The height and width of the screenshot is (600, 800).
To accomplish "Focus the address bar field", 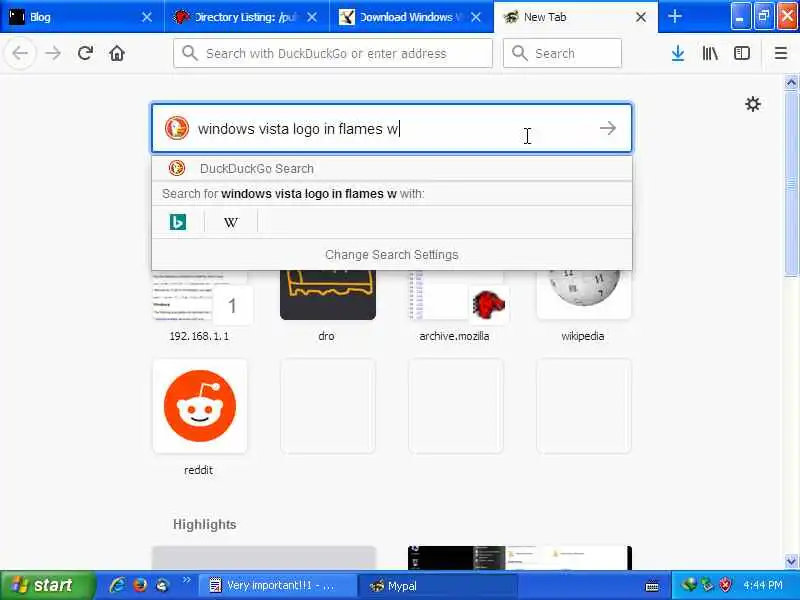I will coord(333,53).
